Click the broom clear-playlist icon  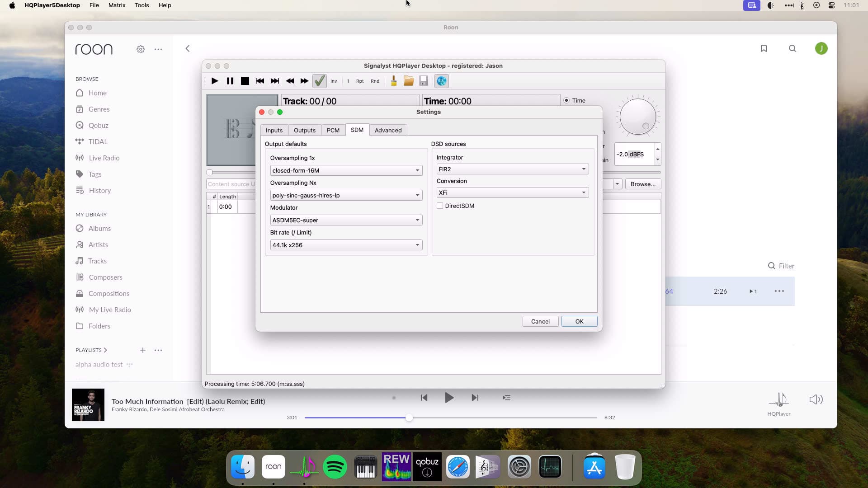(x=394, y=81)
